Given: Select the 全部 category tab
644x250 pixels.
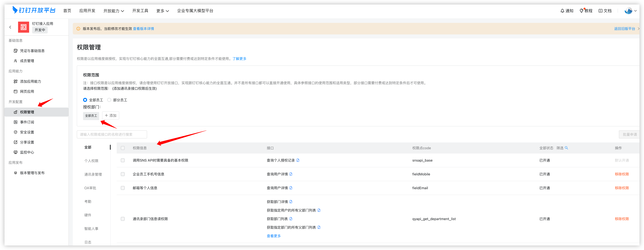Looking at the screenshot, I should click(x=88, y=147).
